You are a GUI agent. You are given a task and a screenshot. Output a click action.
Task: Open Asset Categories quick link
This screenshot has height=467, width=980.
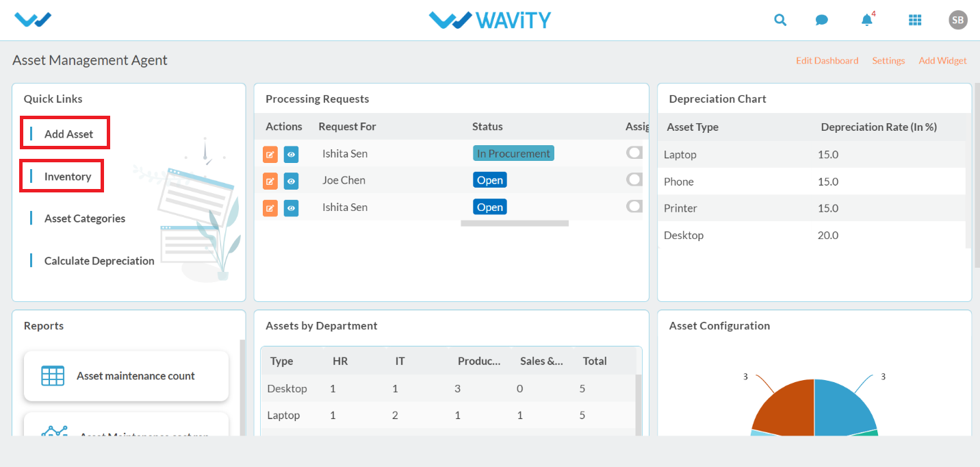pyautogui.click(x=85, y=218)
